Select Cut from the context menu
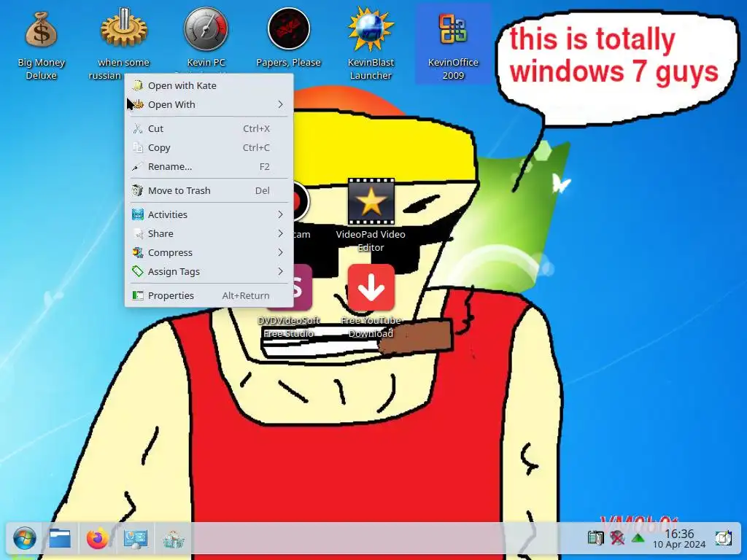This screenshot has height=560, width=747. tap(209, 128)
